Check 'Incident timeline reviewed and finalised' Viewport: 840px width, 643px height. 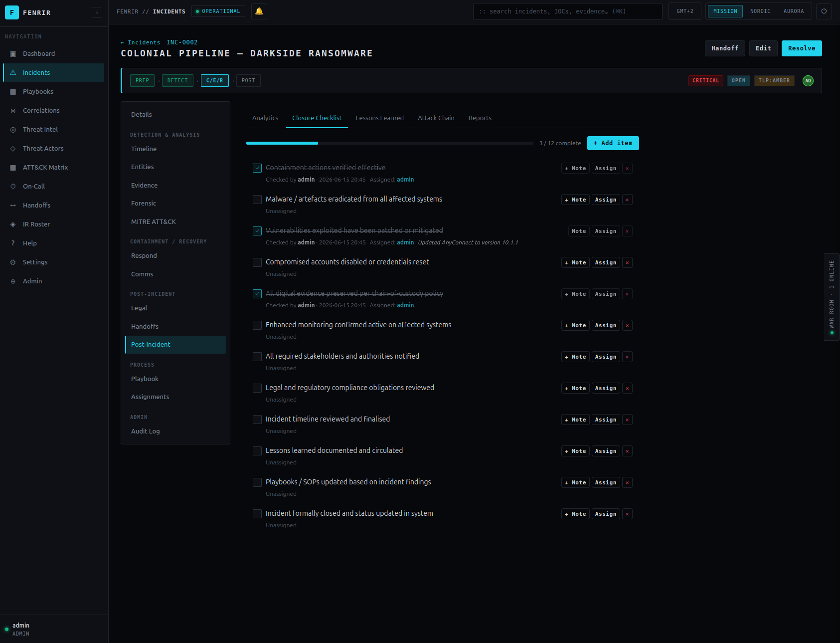pos(257,420)
